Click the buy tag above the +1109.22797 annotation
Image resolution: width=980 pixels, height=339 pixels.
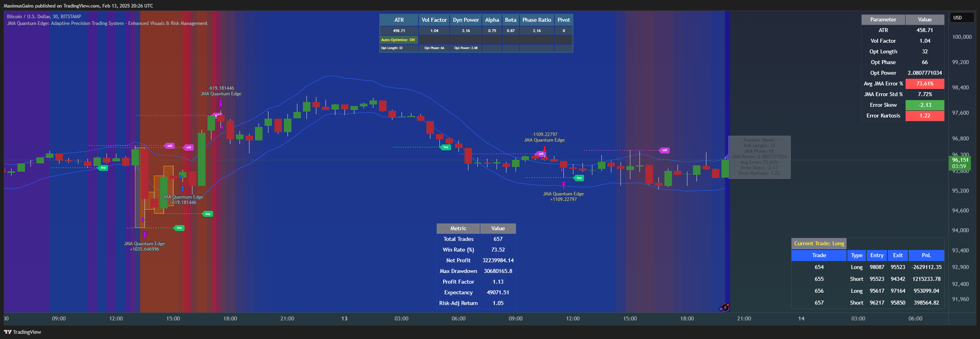pyautogui.click(x=579, y=178)
